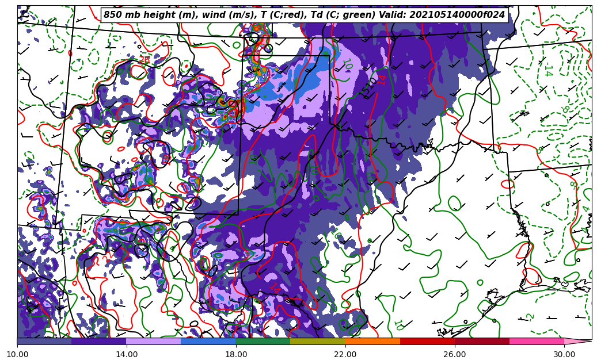Image resolution: width=597 pixels, height=364 pixels.
Task: Click the dark purple 12–14 colorbar segment
Action: (x=99, y=341)
